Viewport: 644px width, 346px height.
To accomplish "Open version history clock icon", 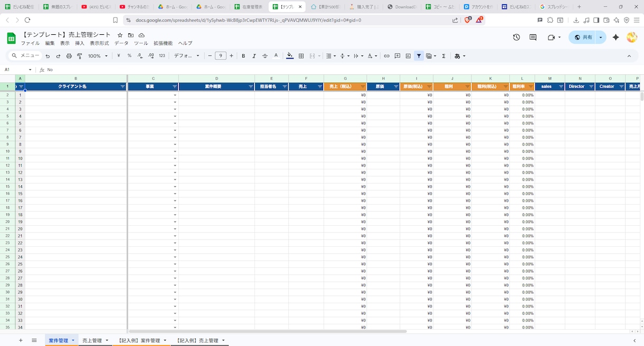I will (516, 37).
